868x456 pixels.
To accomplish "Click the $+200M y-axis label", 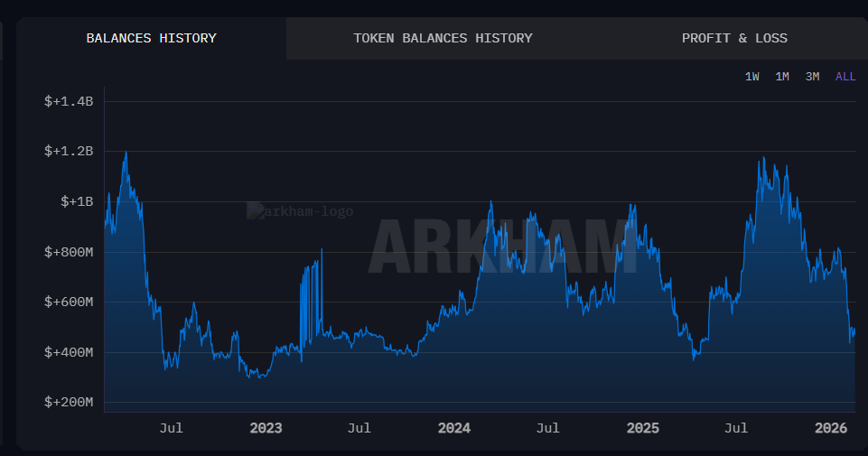I will 69,402.
